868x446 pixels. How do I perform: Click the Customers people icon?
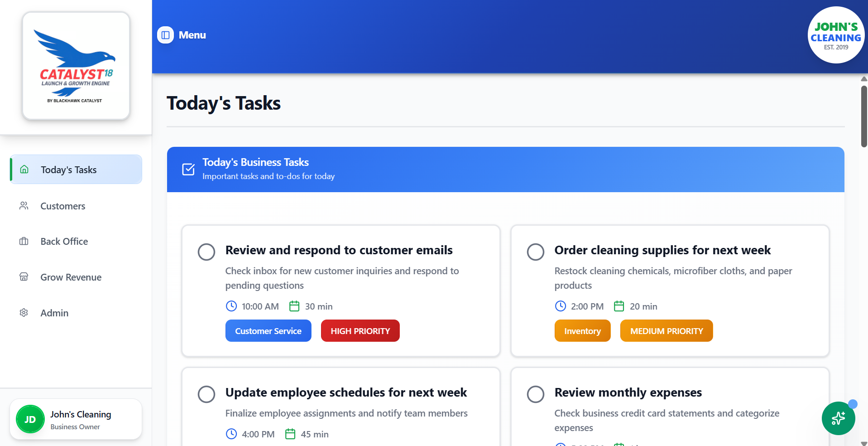[24, 205]
